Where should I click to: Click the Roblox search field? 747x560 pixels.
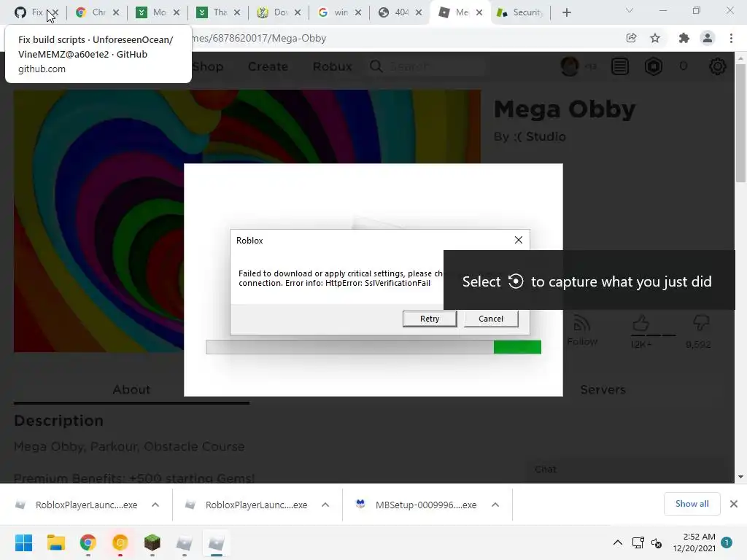point(427,66)
